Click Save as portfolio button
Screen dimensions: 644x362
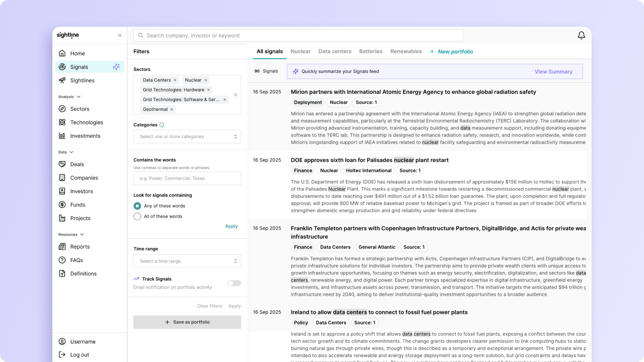pos(187,322)
